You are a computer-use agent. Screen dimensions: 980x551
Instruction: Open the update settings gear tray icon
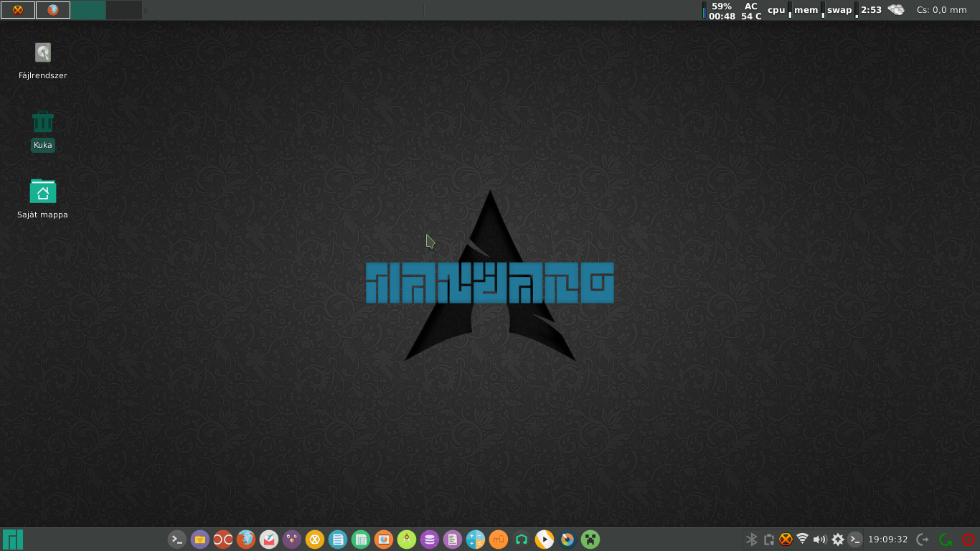click(837, 540)
